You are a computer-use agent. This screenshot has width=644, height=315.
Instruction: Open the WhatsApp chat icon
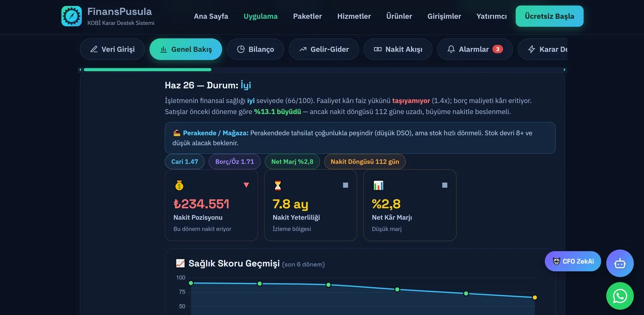point(620,296)
